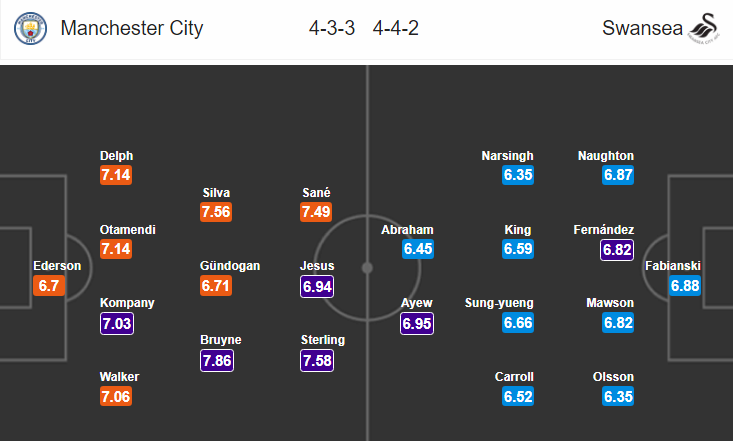The image size is (733, 441).
Task: Select player name Otamendi
Action: pos(128,230)
